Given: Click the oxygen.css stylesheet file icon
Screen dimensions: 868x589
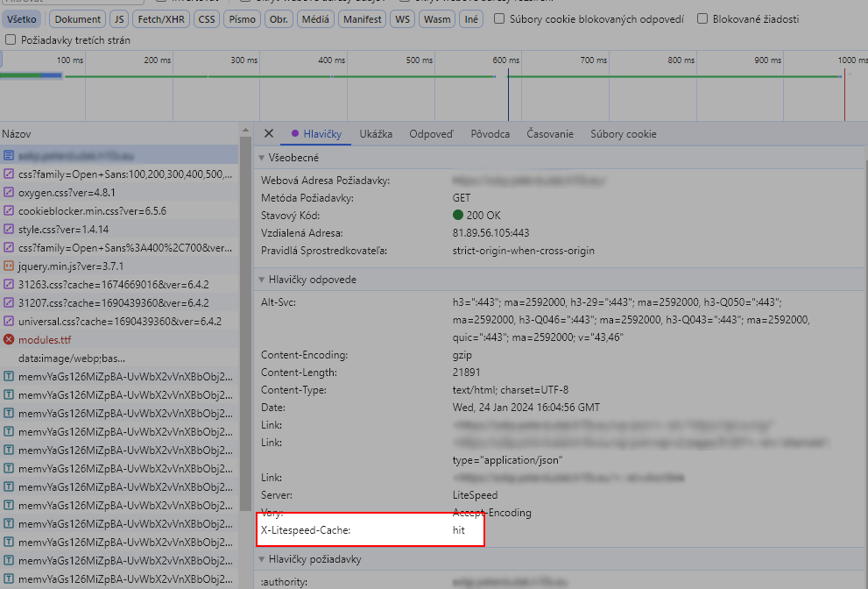Looking at the screenshot, I should [x=9, y=192].
